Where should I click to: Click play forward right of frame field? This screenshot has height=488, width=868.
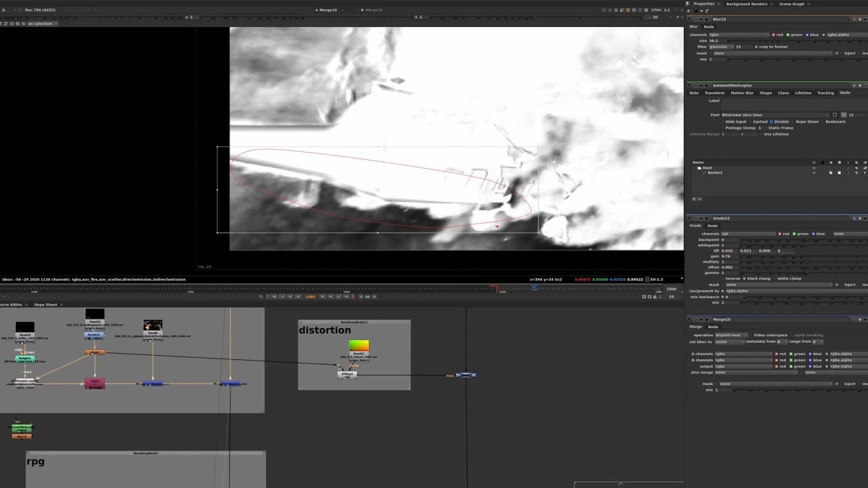(x=322, y=296)
